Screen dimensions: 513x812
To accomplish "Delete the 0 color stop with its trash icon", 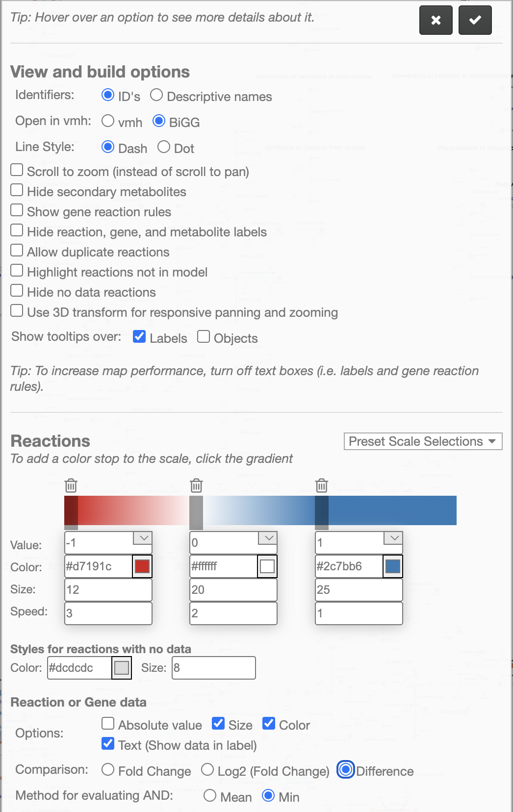I will coord(196,485).
